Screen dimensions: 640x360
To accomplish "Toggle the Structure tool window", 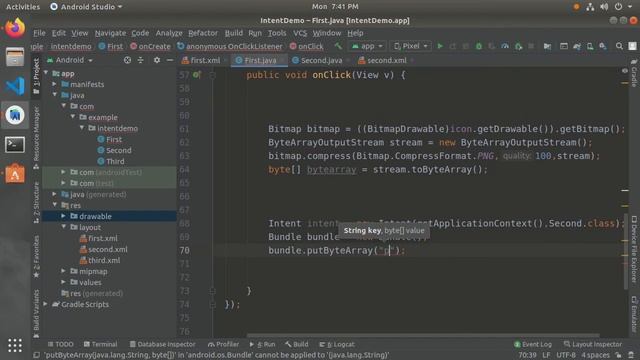I will pos(36,202).
